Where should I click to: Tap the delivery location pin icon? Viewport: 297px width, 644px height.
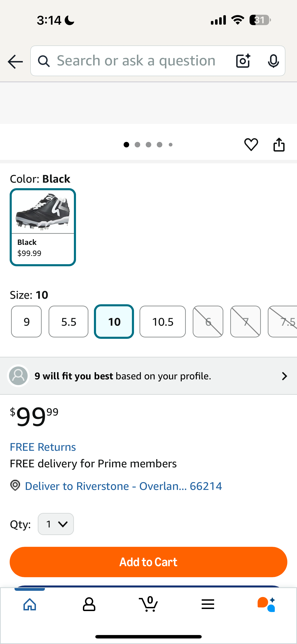click(15, 486)
